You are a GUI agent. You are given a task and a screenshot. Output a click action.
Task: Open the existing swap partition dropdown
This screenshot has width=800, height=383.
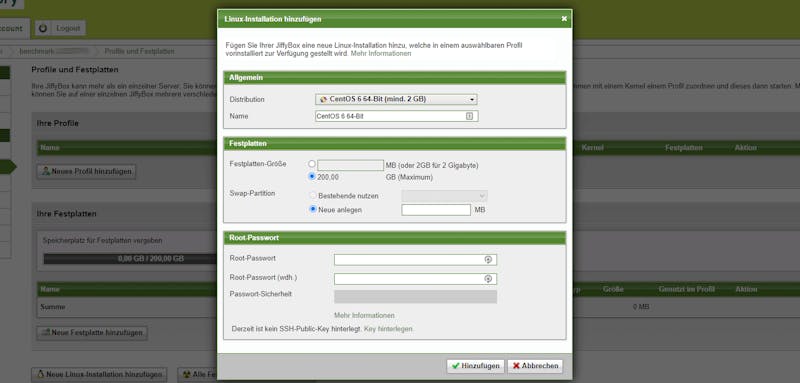tap(444, 196)
